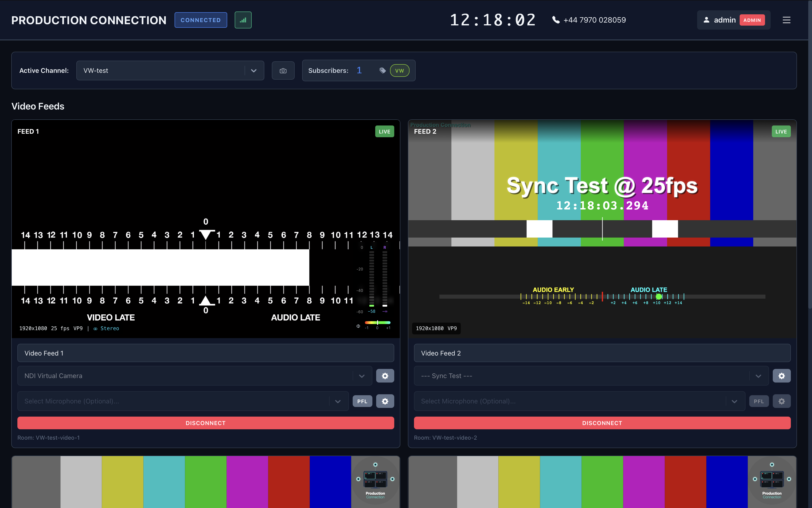Viewport: 812px width, 508px height.
Task: Open Feed 2 Sync Test settings gear
Action: 782,376
